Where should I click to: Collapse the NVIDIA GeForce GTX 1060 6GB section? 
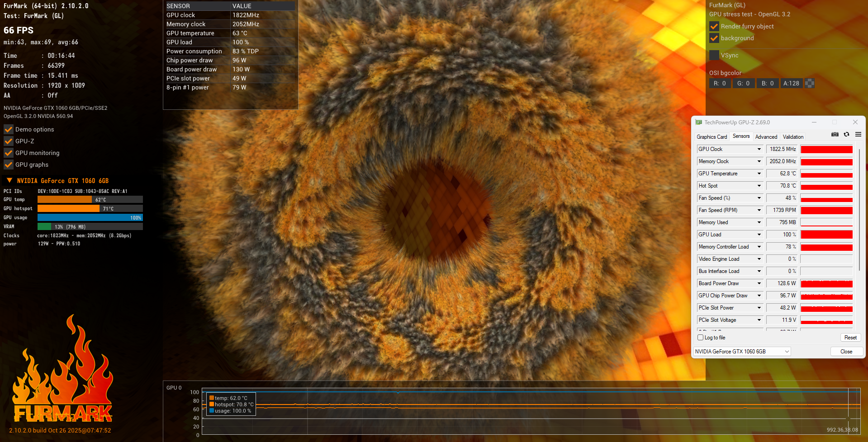click(9, 180)
